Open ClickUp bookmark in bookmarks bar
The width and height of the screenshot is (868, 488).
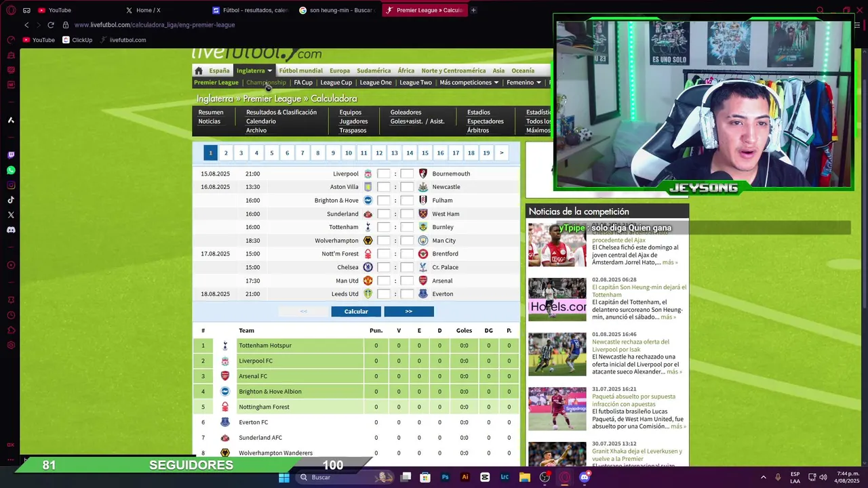(x=77, y=40)
